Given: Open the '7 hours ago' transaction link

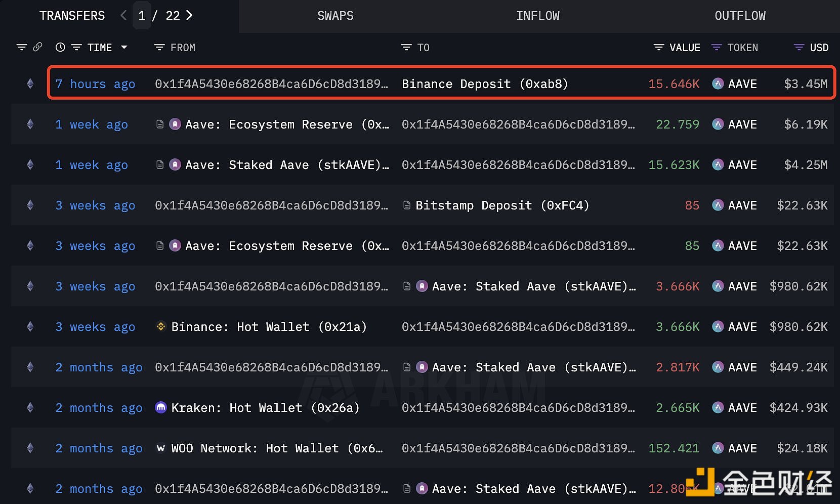Looking at the screenshot, I should coord(95,83).
